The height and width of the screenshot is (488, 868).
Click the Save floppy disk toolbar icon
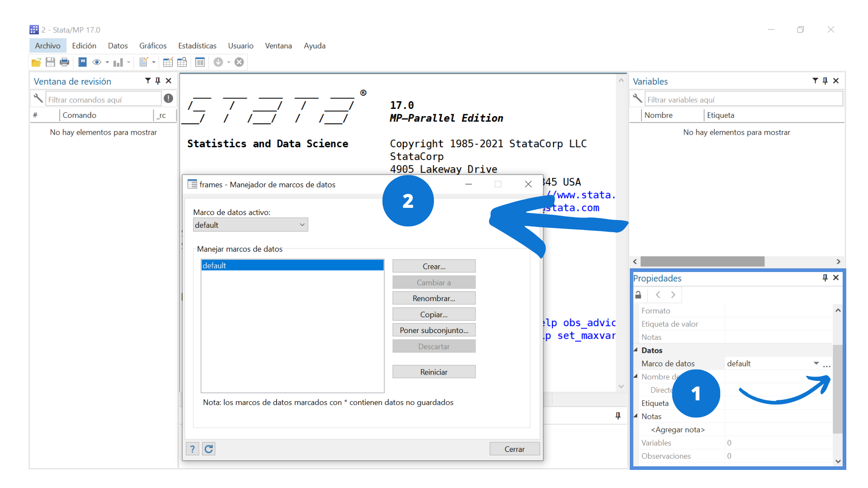50,62
